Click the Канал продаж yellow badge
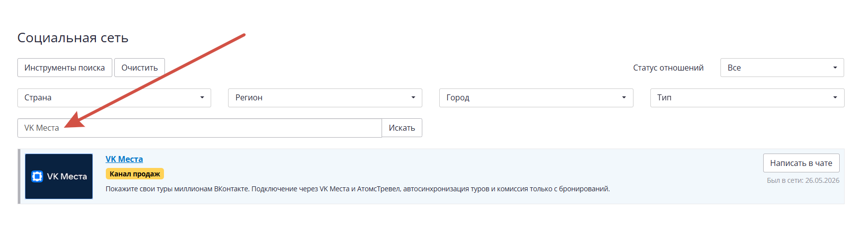The height and width of the screenshot is (238, 868). point(135,174)
